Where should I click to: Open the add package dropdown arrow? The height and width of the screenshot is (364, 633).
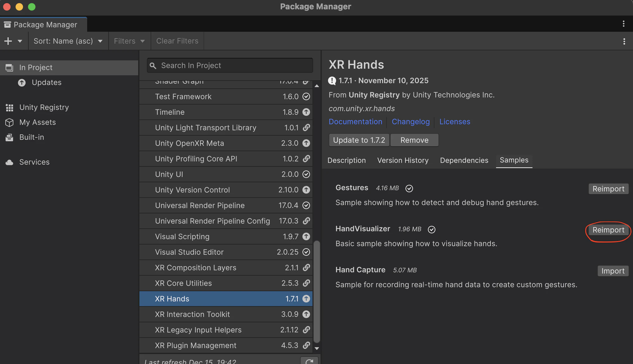[x=20, y=41]
